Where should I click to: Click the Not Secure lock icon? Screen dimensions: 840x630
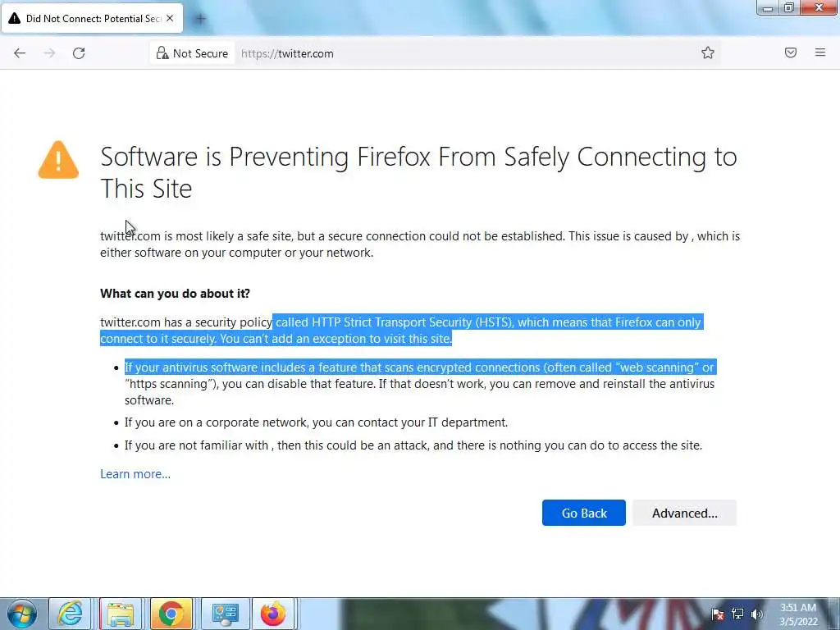pyautogui.click(x=162, y=53)
